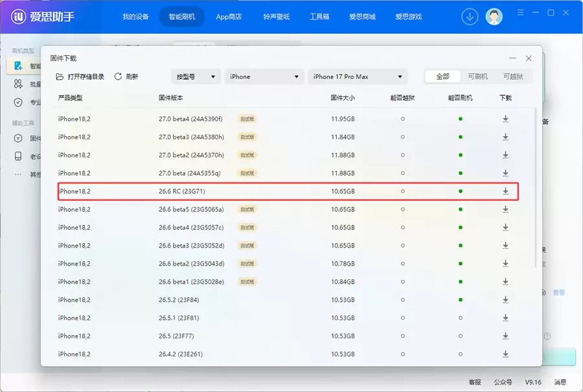Switch to the 可越狱 filter tab
Screen dimensions: 583x392
(513, 76)
